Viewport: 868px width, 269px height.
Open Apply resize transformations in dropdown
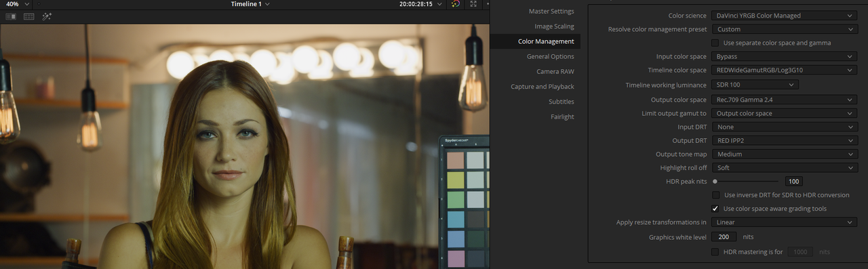785,222
